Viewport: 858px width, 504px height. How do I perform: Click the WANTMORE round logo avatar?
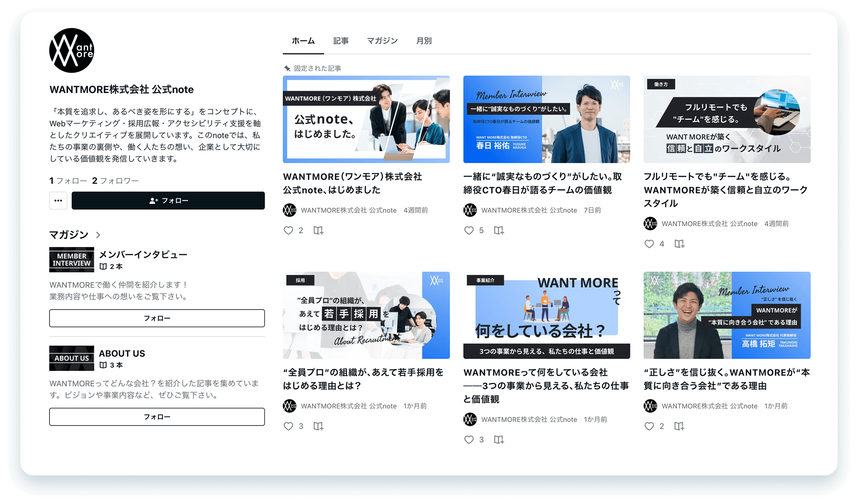click(71, 51)
